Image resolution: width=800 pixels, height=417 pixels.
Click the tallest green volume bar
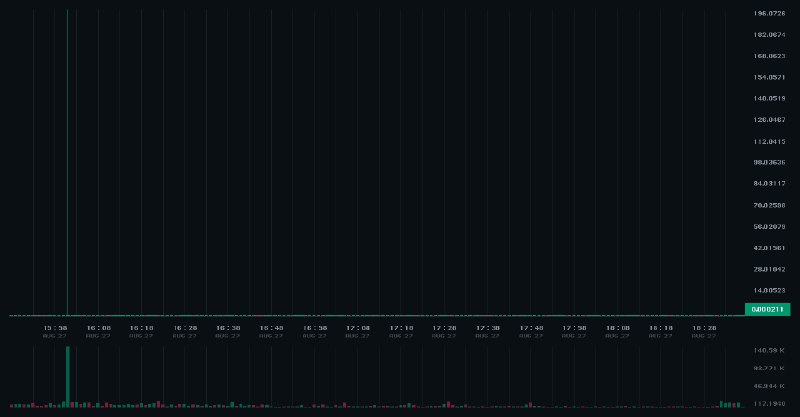click(x=67, y=377)
